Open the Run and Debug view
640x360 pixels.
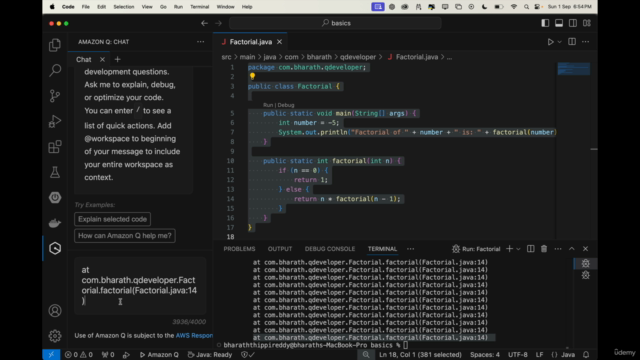55,121
